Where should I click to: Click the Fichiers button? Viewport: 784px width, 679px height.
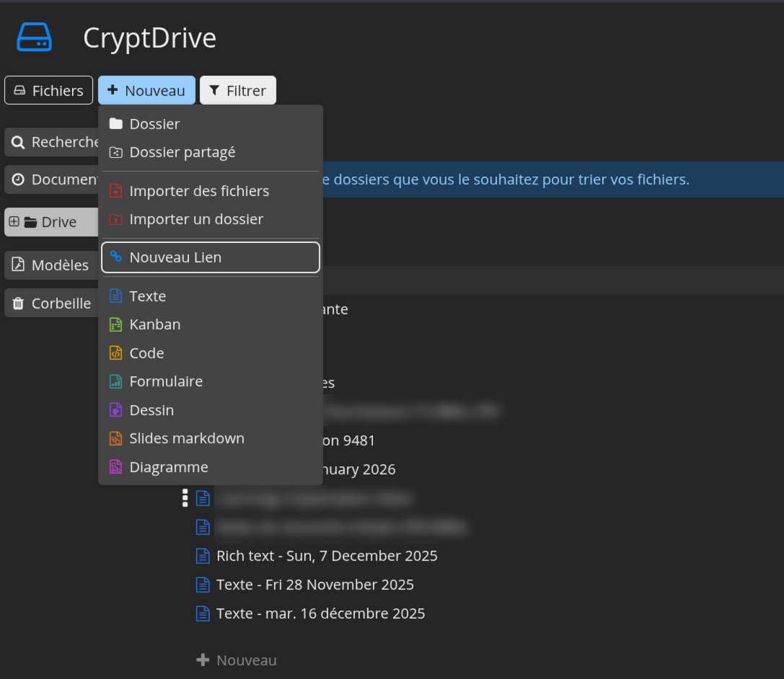click(48, 90)
